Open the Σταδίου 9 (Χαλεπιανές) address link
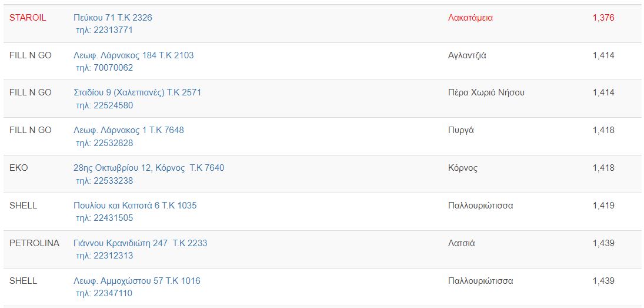Screen dimensions: 644x308 (137, 92)
